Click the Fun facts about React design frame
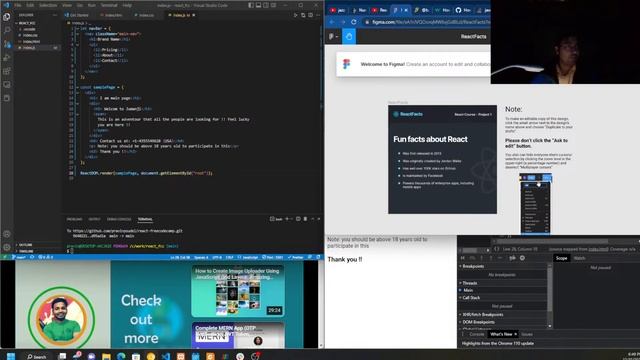Viewport: 640px width, 360px height. 442,159
